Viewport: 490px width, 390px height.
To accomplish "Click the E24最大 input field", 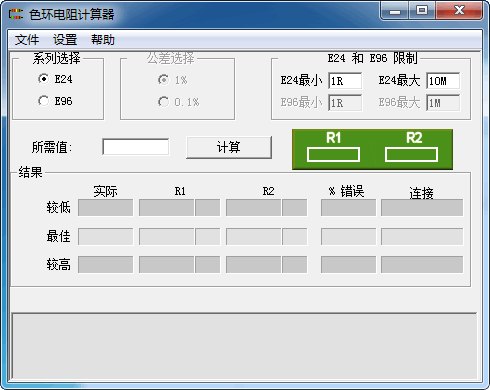I will [443, 81].
